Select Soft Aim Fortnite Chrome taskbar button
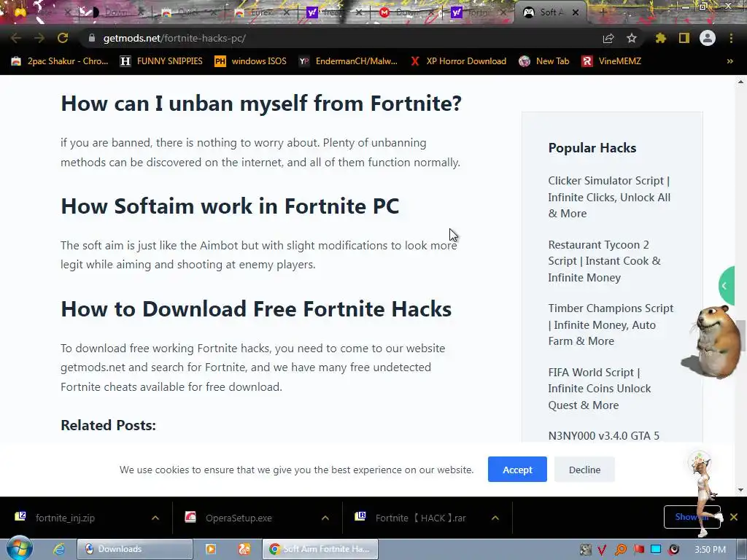 pos(320,549)
